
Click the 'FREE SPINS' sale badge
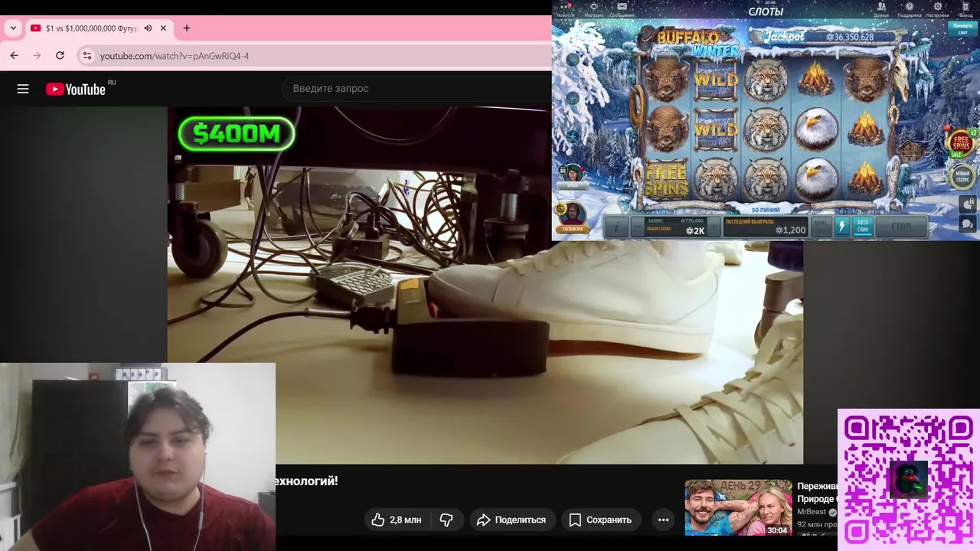960,143
